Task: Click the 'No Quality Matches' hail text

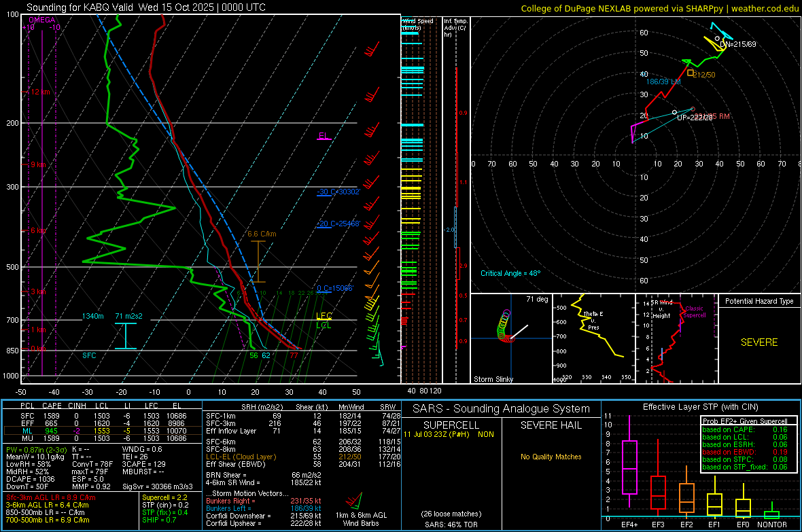Action: pyautogui.click(x=551, y=457)
